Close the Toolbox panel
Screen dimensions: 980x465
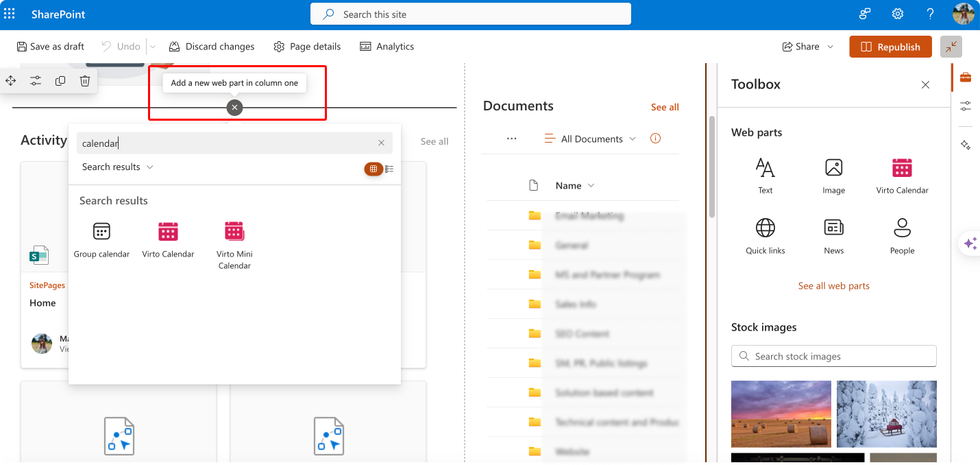(925, 85)
